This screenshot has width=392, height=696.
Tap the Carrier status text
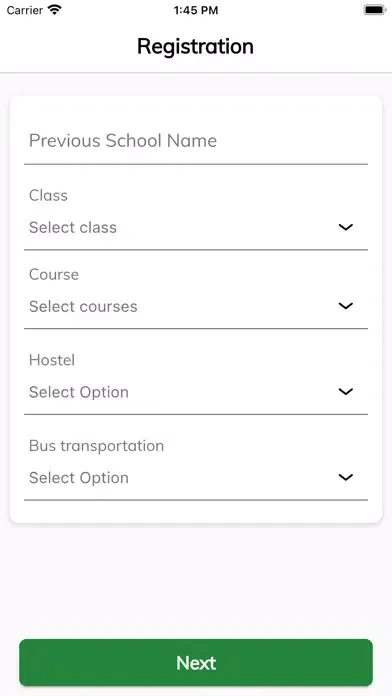[25, 10]
